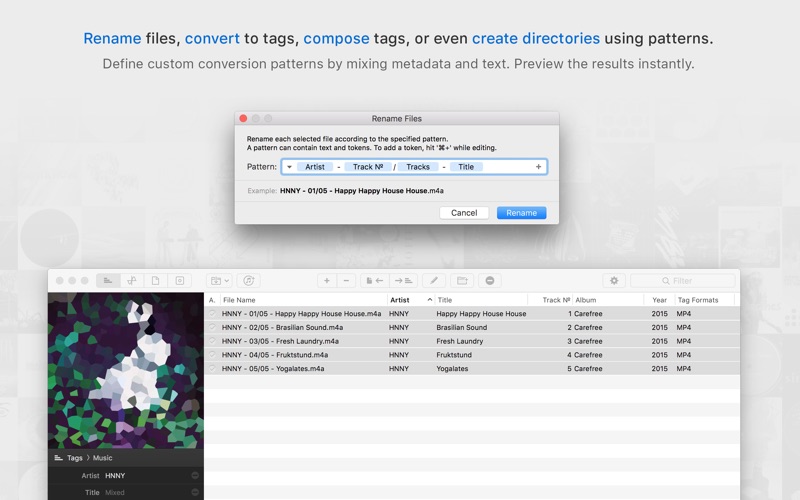Click the minus button to remove files

point(345,281)
